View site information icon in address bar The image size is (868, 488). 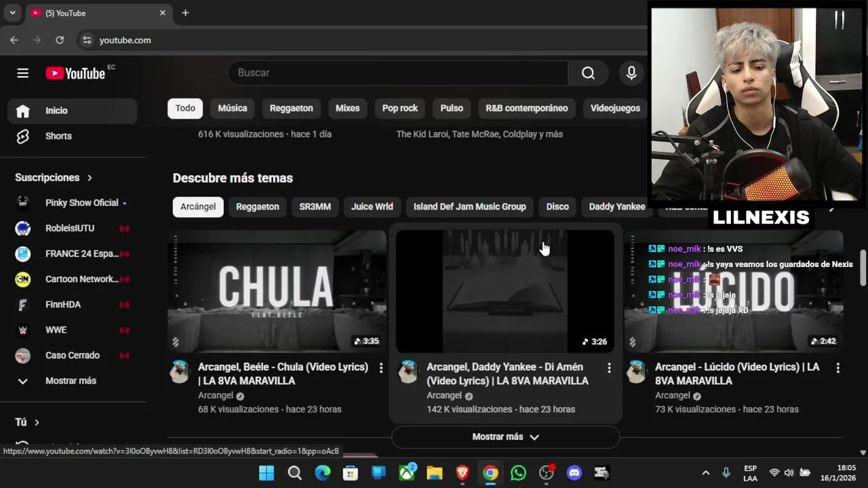[x=86, y=40]
